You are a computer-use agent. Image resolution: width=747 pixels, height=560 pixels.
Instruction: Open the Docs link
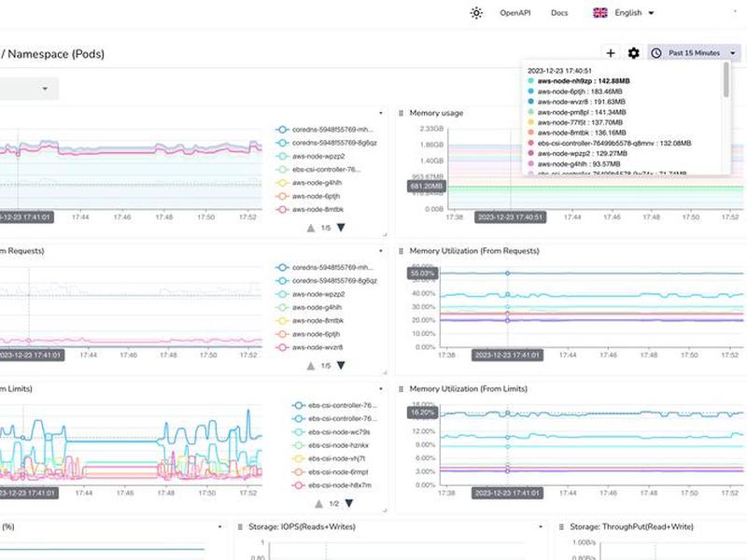[x=559, y=13]
